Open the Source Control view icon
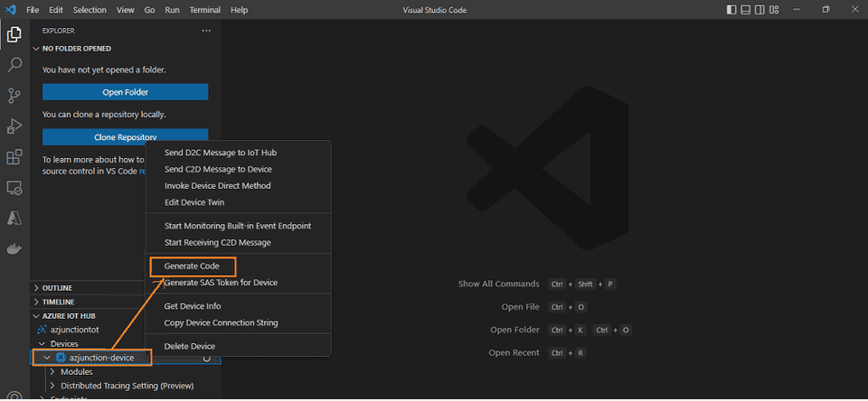The width and height of the screenshot is (868, 401). [14, 95]
